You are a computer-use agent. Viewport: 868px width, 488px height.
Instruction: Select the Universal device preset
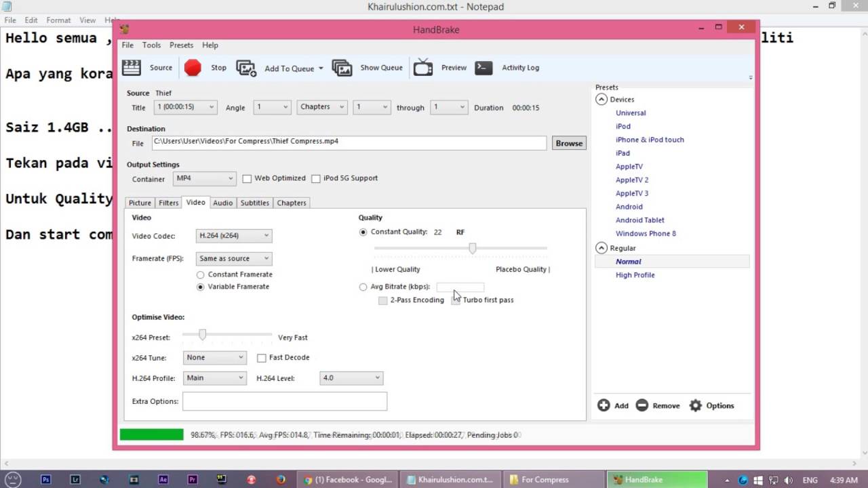click(631, 113)
